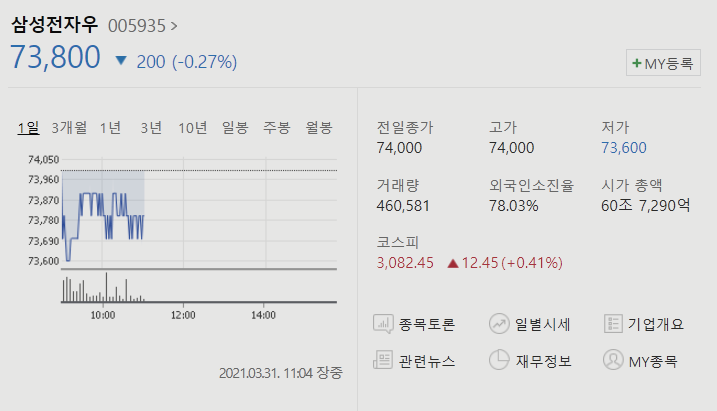This screenshot has height=411, width=717.
Task: Click the current price 73,800
Action: click(x=55, y=58)
